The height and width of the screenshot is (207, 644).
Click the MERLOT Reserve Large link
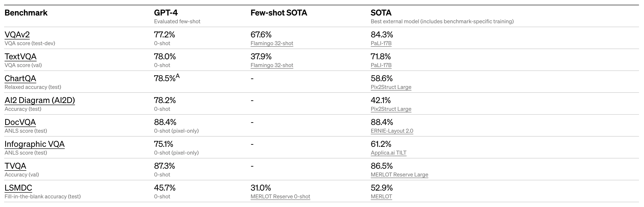(399, 174)
